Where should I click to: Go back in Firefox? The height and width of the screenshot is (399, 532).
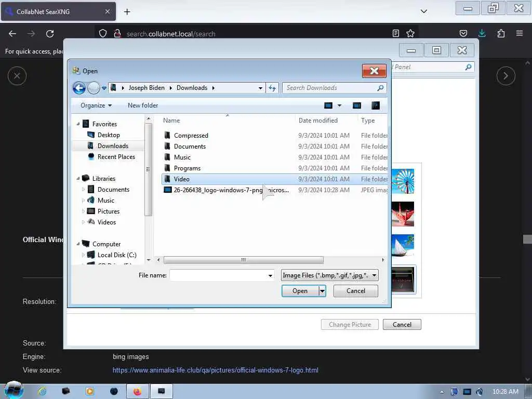[12, 34]
